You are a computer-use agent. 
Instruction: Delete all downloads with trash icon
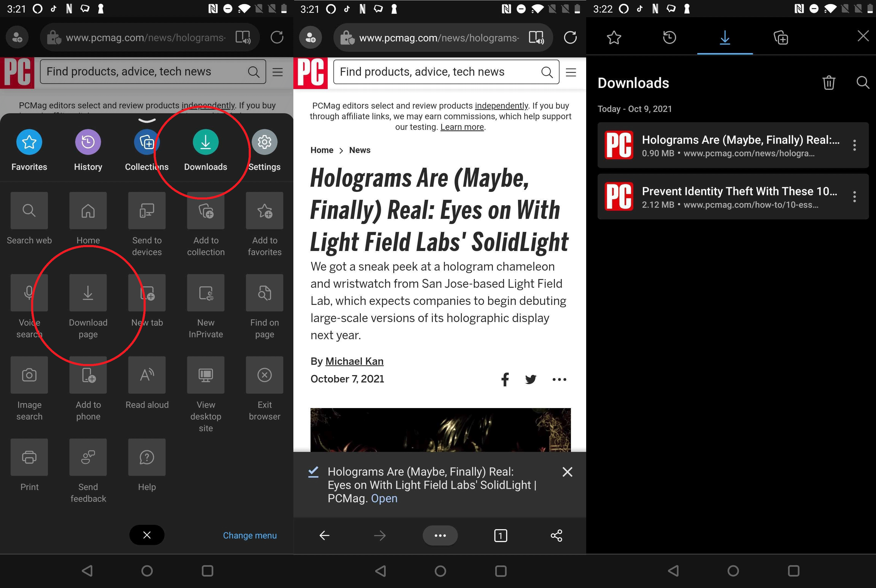pos(829,82)
